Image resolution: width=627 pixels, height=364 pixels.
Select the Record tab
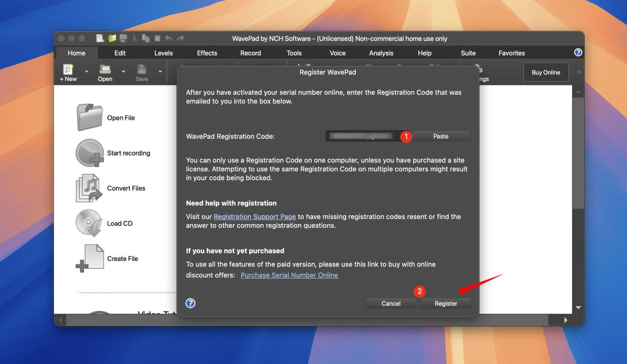point(250,53)
